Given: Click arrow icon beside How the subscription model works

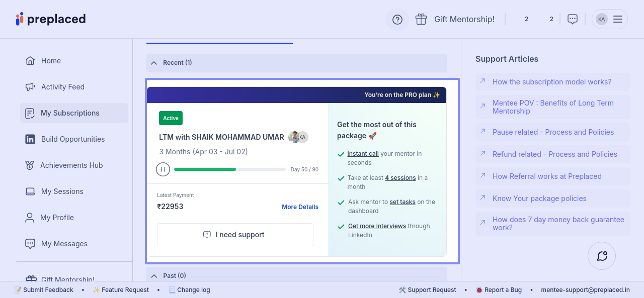Looking at the screenshot, I should [x=482, y=81].
